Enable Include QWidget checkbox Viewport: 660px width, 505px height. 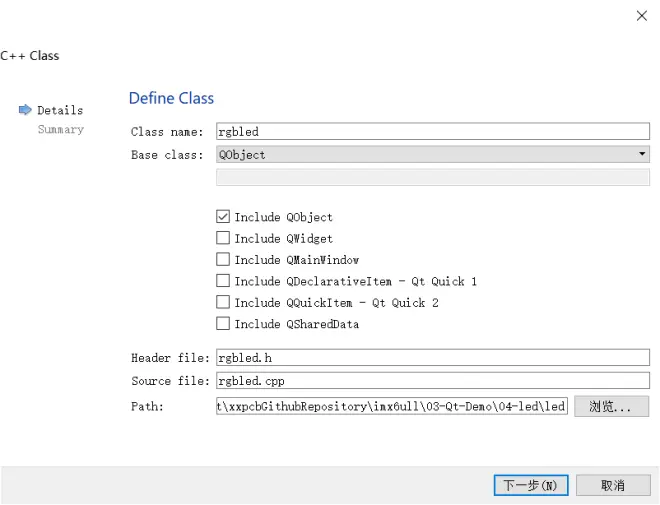[223, 238]
